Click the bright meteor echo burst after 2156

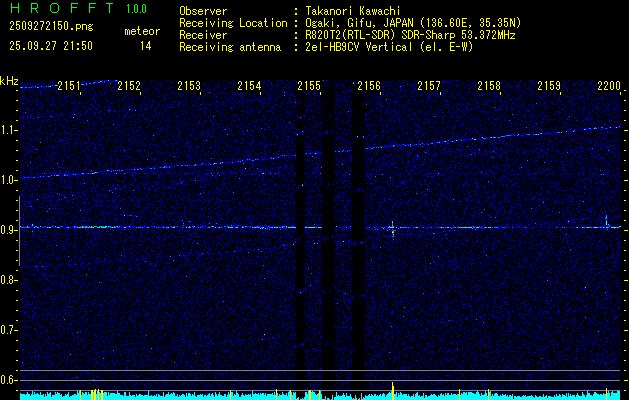point(392,229)
